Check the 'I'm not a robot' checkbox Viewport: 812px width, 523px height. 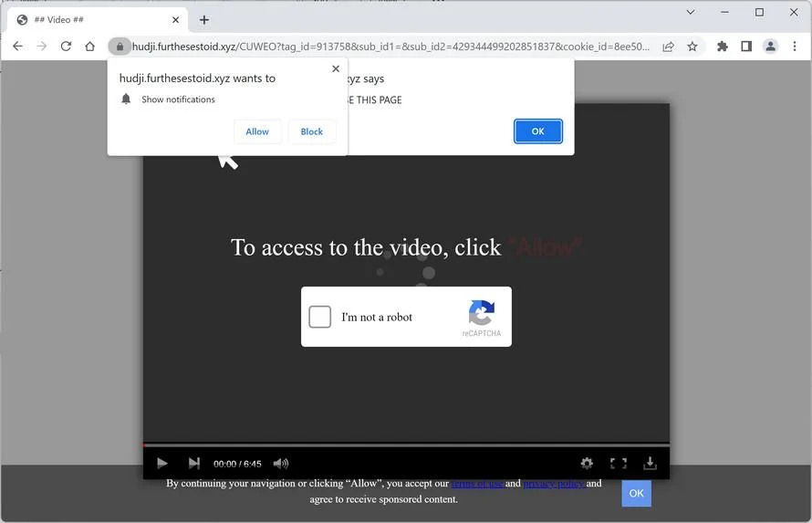[320, 317]
